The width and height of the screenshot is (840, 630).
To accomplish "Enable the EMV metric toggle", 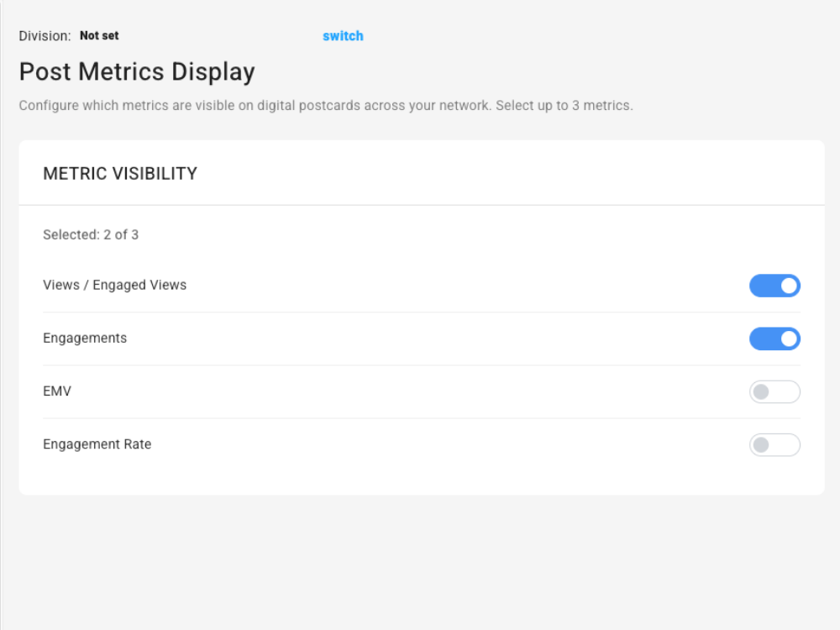I will click(x=774, y=392).
